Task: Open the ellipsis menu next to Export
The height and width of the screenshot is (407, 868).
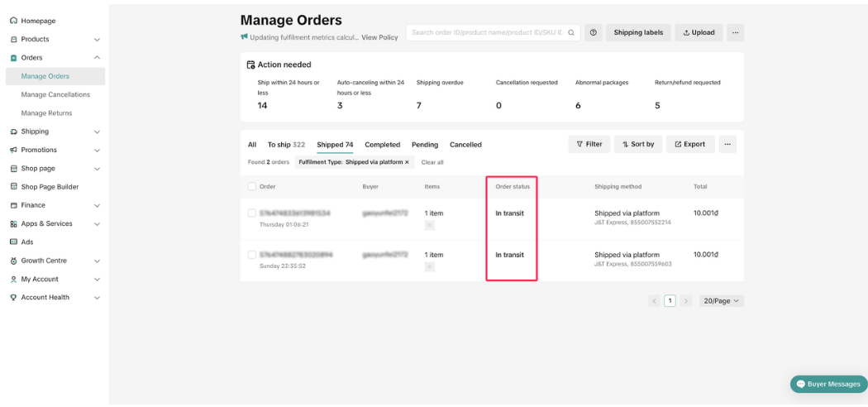Action: 727,144
